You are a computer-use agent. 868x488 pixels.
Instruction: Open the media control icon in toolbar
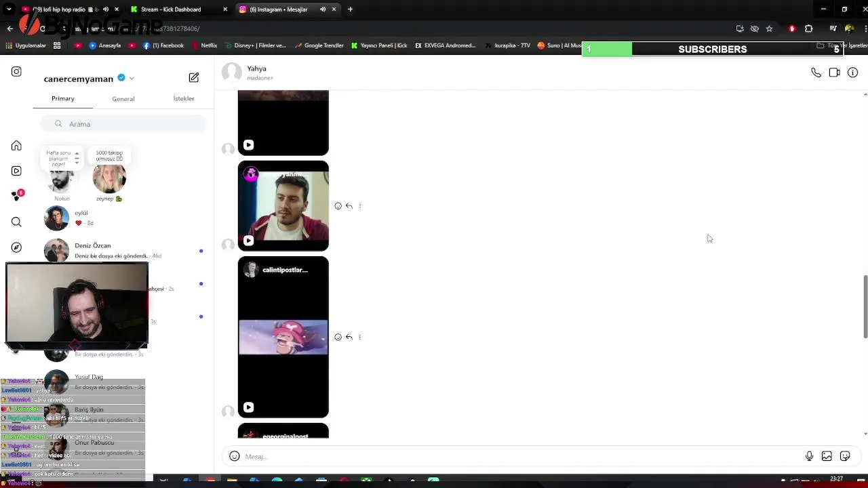833,28
